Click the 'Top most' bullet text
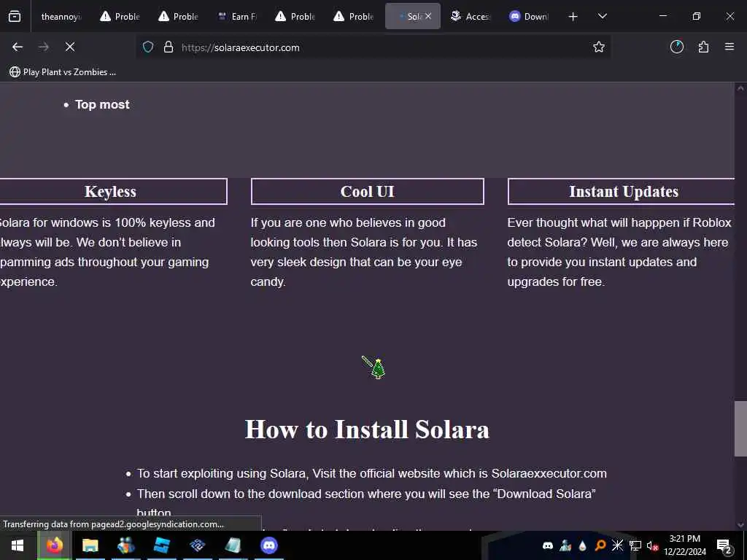747x560 pixels. coord(102,105)
